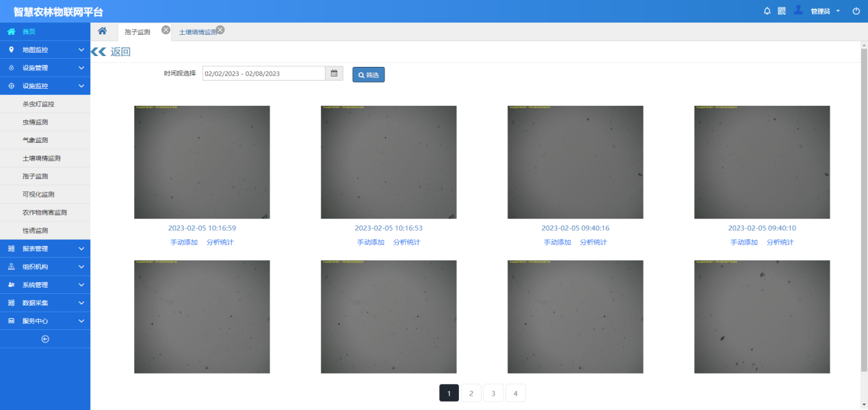Click 分析统计 under the 10:16:59 image
This screenshot has height=410, width=868.
tap(220, 243)
